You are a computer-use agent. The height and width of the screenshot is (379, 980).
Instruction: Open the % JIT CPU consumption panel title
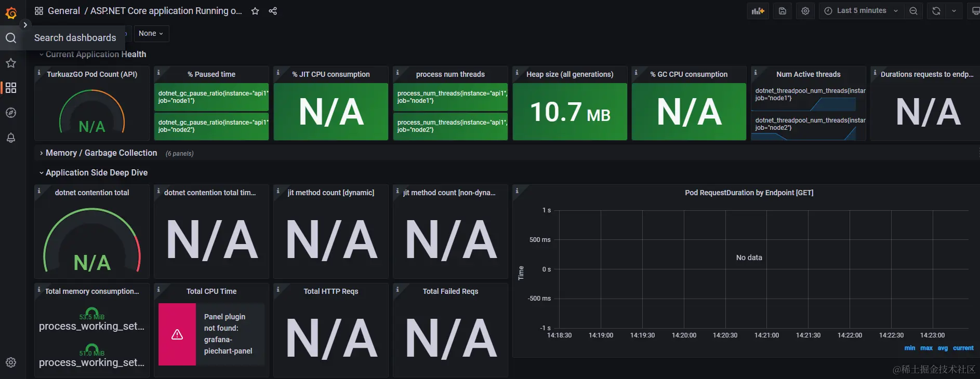331,74
